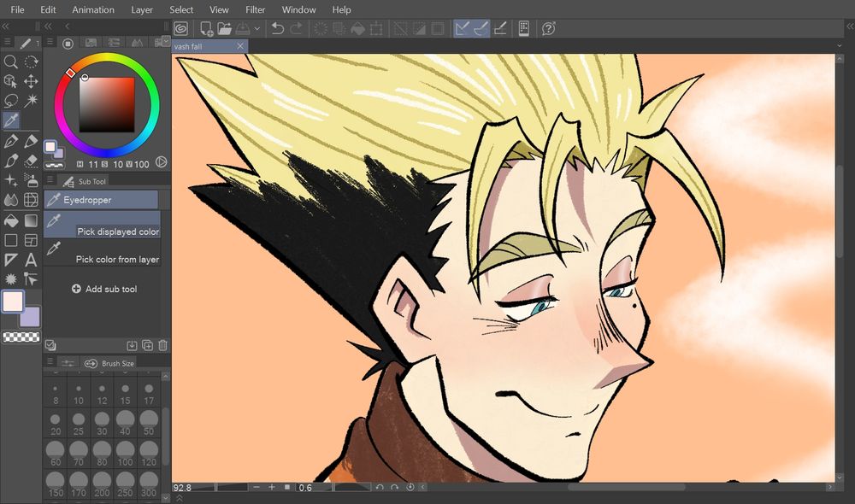855x504 pixels.
Task: Select the Liquify grid tool
Action: pyautogui.click(x=31, y=200)
